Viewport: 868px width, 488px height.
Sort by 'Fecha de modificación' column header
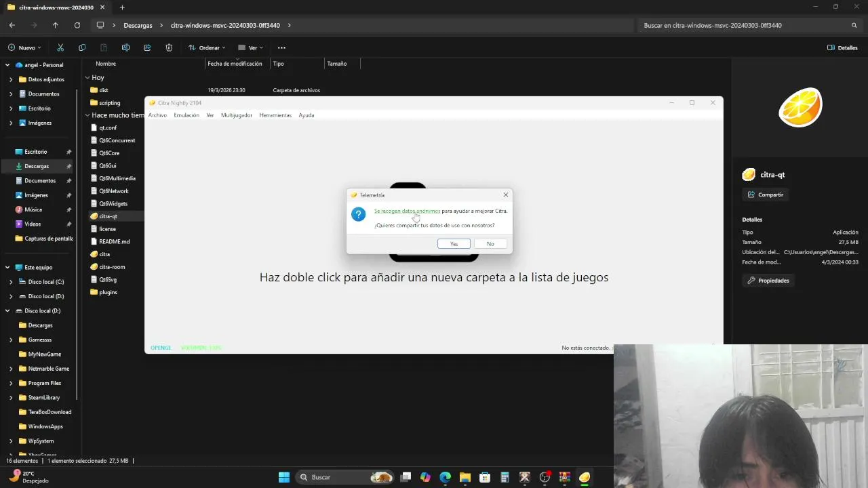point(235,64)
